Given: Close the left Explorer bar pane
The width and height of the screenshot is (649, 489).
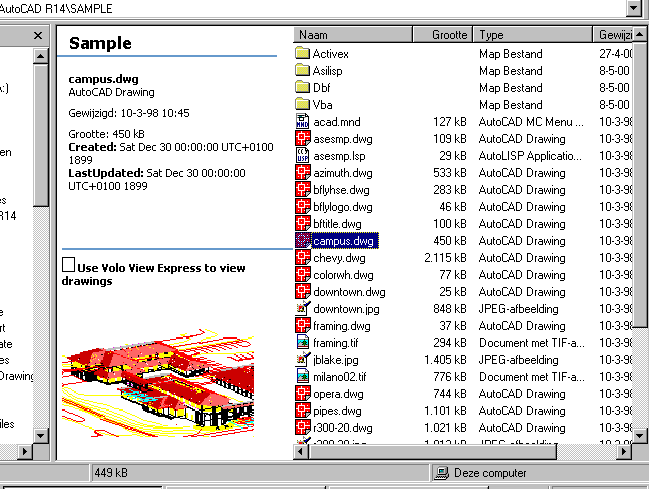Looking at the screenshot, I should [38, 36].
